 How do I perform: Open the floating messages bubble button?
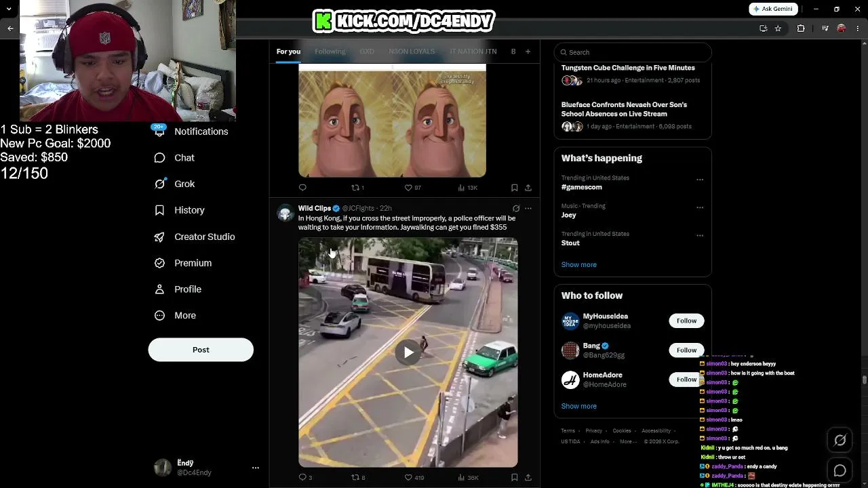[x=840, y=470]
